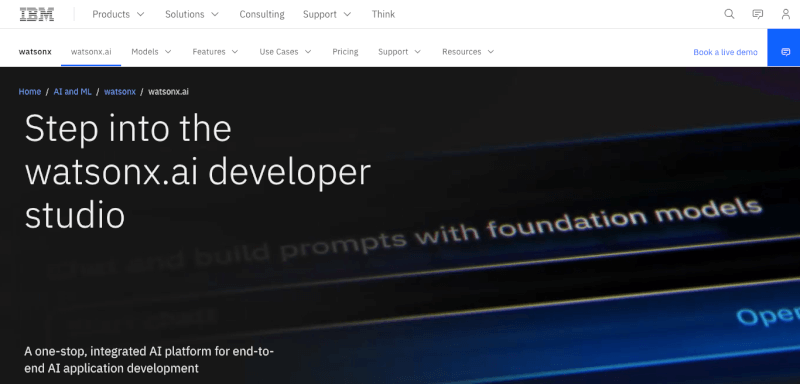Expand the Models dropdown
Viewport: 800px width, 384px height.
click(x=151, y=52)
